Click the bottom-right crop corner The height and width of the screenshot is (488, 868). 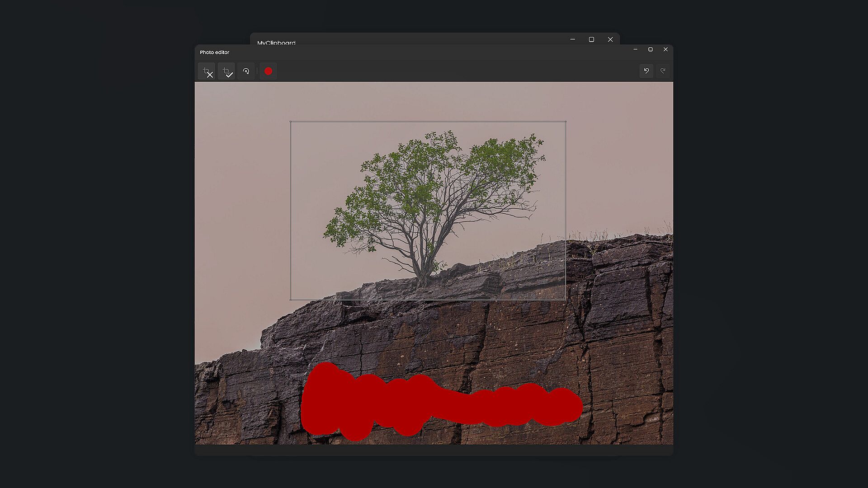566,300
